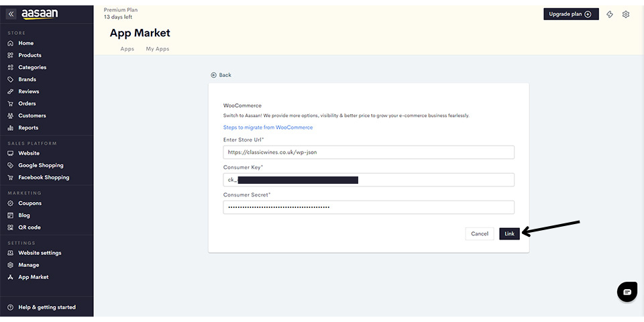644x322 pixels.
Task: Click the Website settings icon
Action: click(x=11, y=253)
